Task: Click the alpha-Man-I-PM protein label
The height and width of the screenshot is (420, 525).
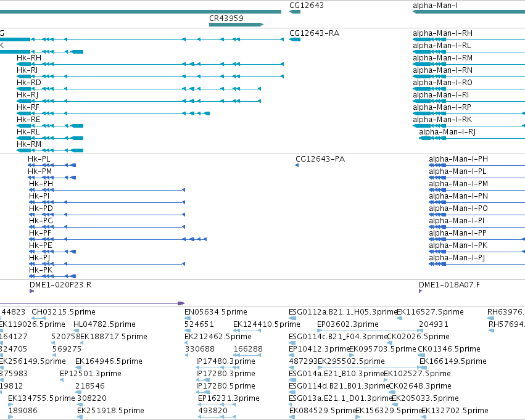Action: pos(458,184)
